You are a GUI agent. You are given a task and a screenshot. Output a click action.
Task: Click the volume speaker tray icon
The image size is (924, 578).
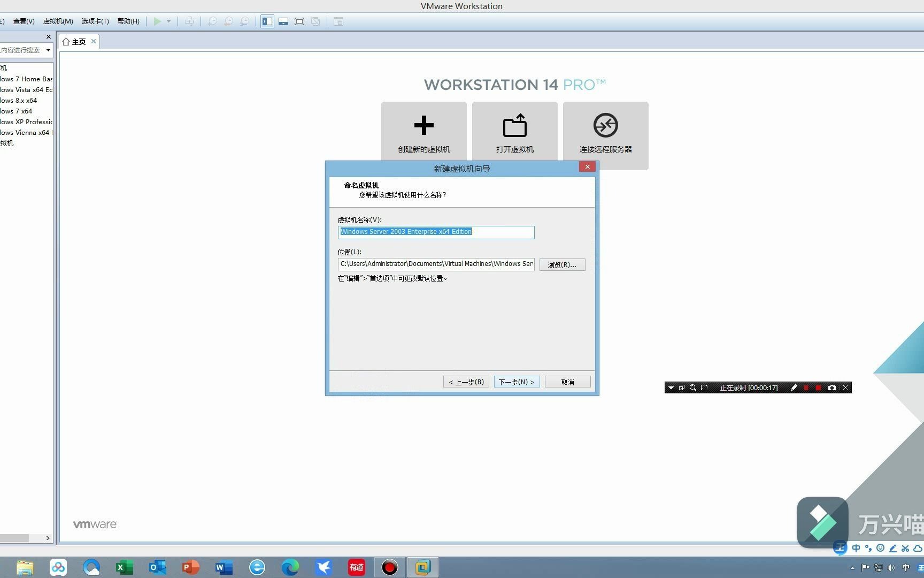click(x=891, y=568)
